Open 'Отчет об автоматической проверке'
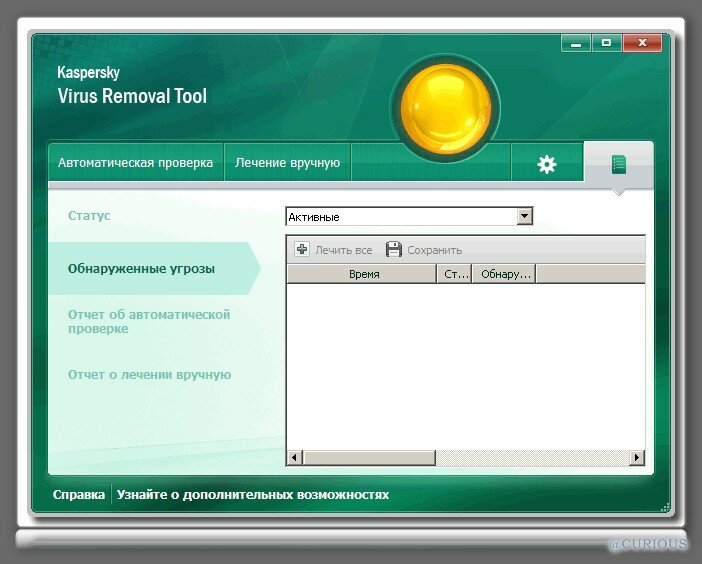This screenshot has width=702, height=564. coord(149,321)
